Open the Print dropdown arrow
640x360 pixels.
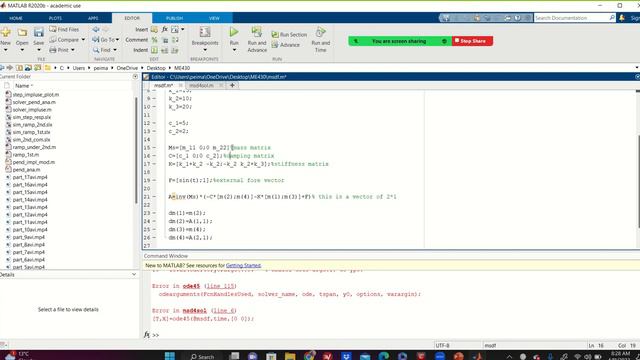tap(73, 50)
